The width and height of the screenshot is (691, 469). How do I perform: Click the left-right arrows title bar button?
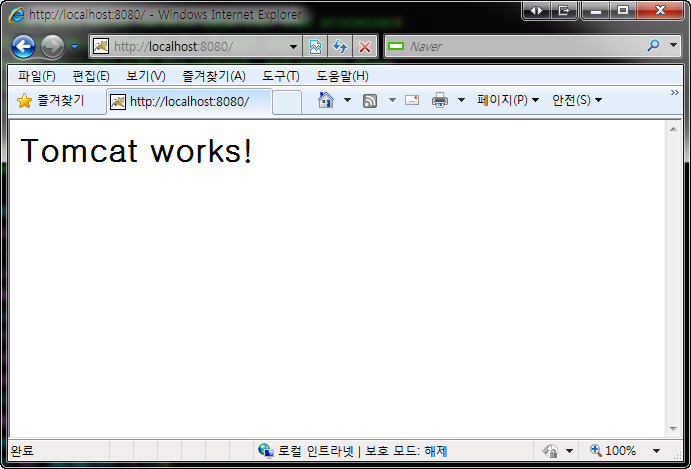[537, 11]
